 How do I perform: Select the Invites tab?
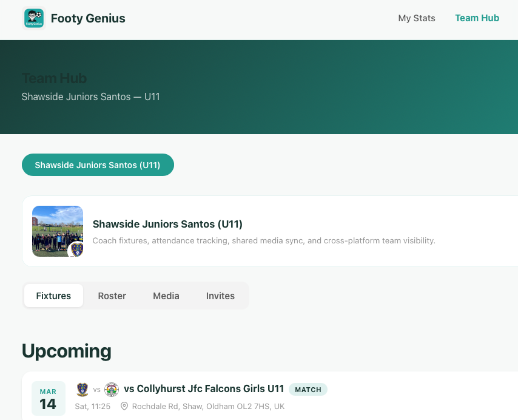[220, 296]
